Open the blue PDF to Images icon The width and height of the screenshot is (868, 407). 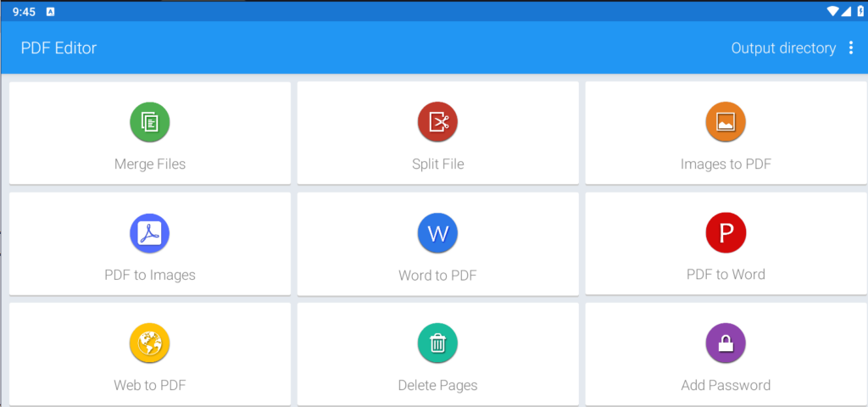click(149, 233)
